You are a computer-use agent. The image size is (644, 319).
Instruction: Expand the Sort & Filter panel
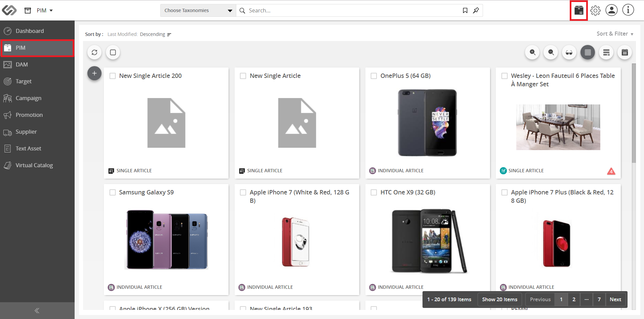tap(615, 34)
